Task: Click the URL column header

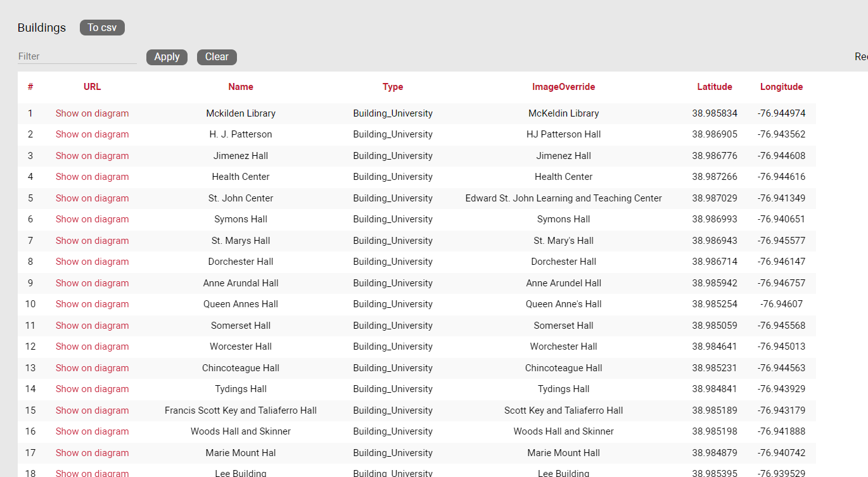Action: pyautogui.click(x=92, y=87)
